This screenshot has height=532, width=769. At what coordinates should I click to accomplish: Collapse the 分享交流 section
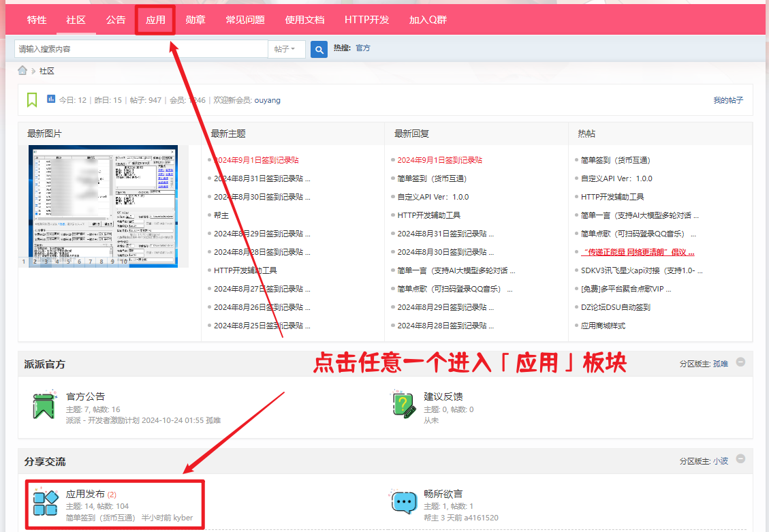point(740,458)
